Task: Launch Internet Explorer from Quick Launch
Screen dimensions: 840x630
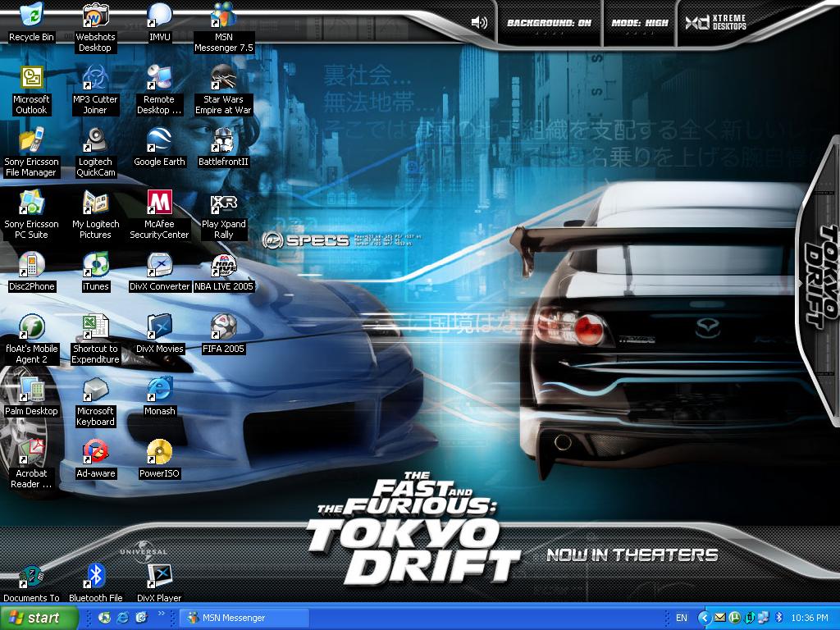Action: 123,618
